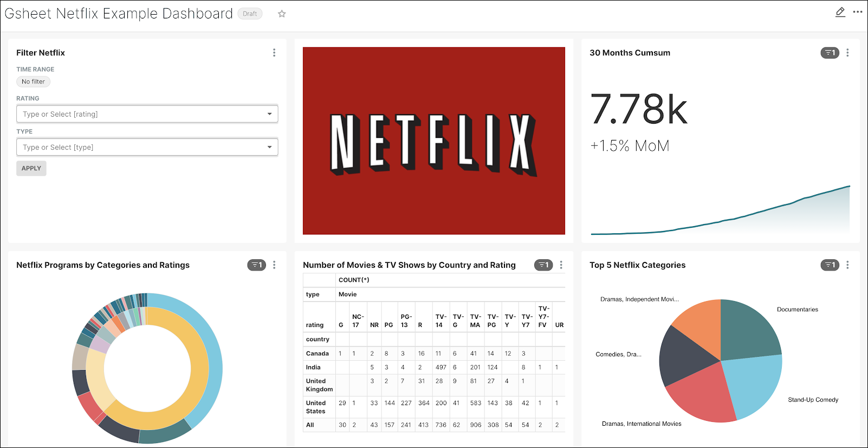The width and height of the screenshot is (868, 448).
Task: Click the edit dashboard pencil icon
Action: [840, 12]
